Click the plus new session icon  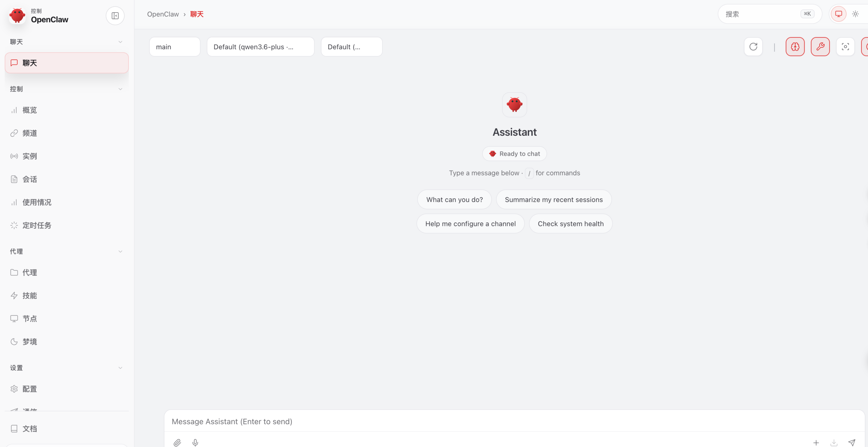[x=816, y=442]
